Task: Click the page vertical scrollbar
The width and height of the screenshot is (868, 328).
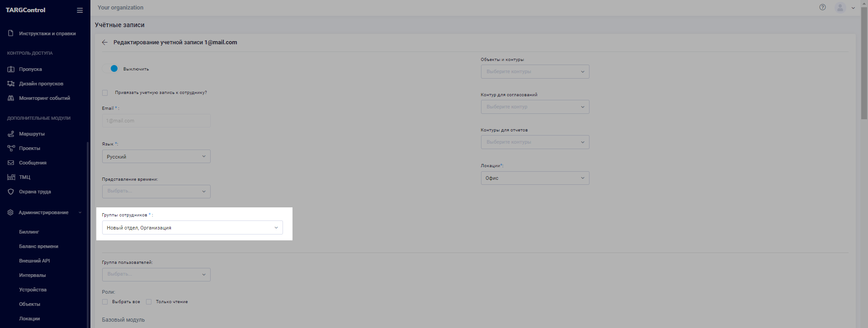Action: pyautogui.click(x=864, y=63)
